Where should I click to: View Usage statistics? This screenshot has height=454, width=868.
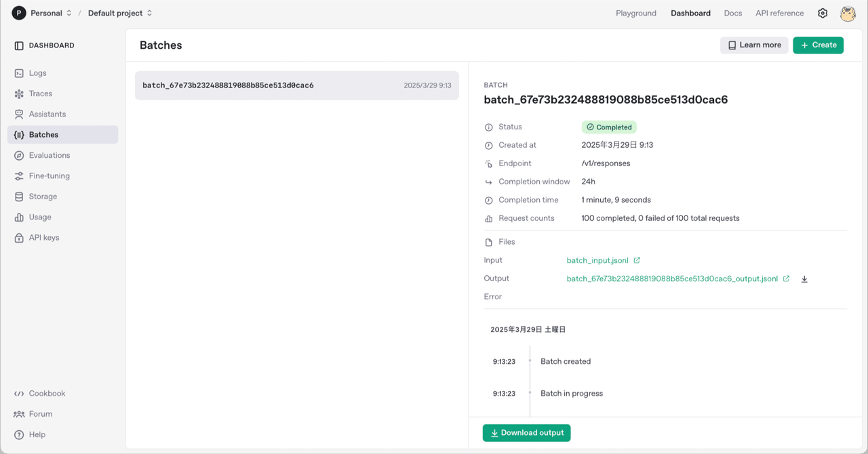point(40,217)
